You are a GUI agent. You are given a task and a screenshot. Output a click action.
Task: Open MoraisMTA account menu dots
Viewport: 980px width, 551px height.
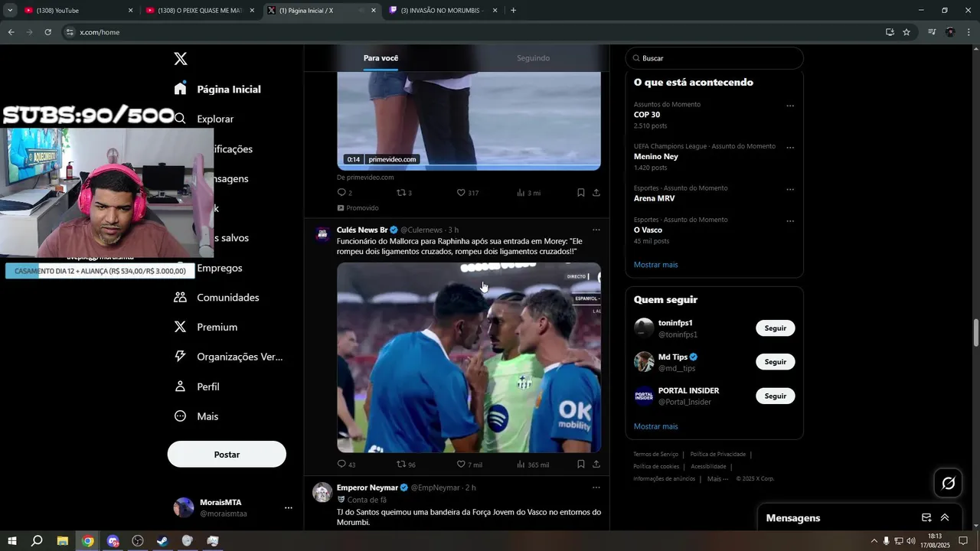[289, 507]
